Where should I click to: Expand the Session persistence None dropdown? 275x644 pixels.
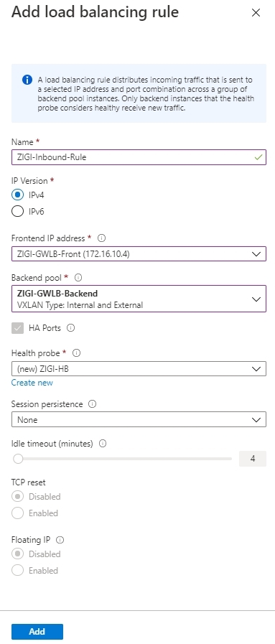[x=139, y=420]
